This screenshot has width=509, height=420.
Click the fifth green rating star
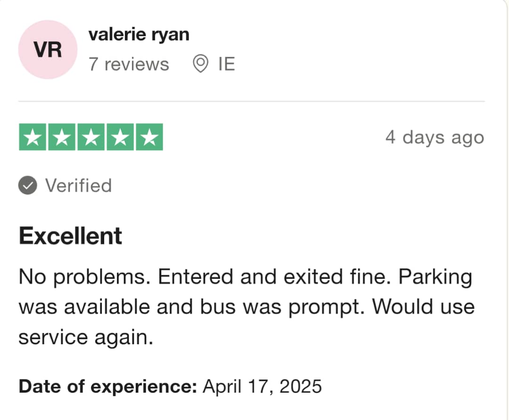click(x=149, y=137)
